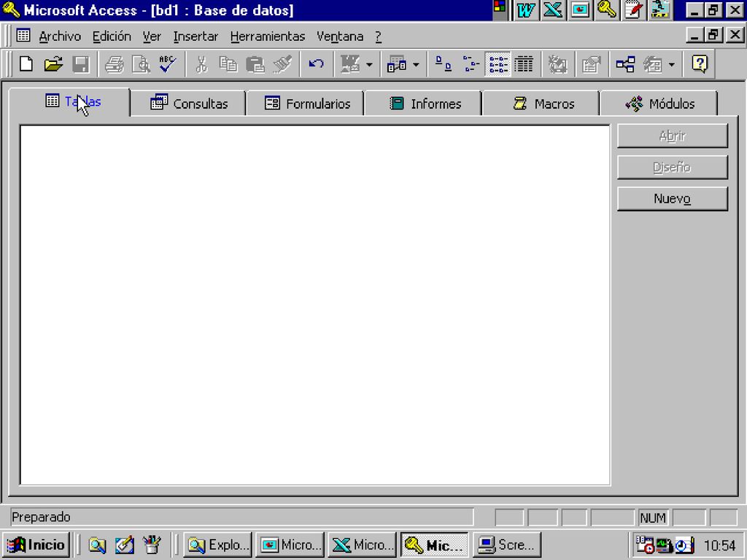Click inside the empty tables list area

click(315, 305)
